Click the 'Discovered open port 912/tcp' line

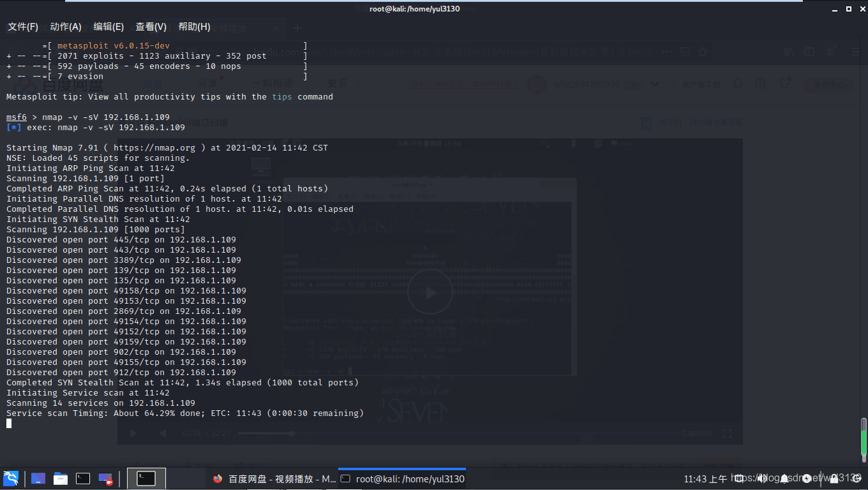point(121,373)
